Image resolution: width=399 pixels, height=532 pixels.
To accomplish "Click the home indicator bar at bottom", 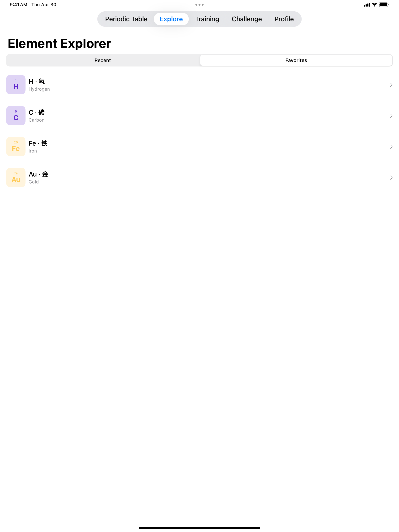I will 199,528.
